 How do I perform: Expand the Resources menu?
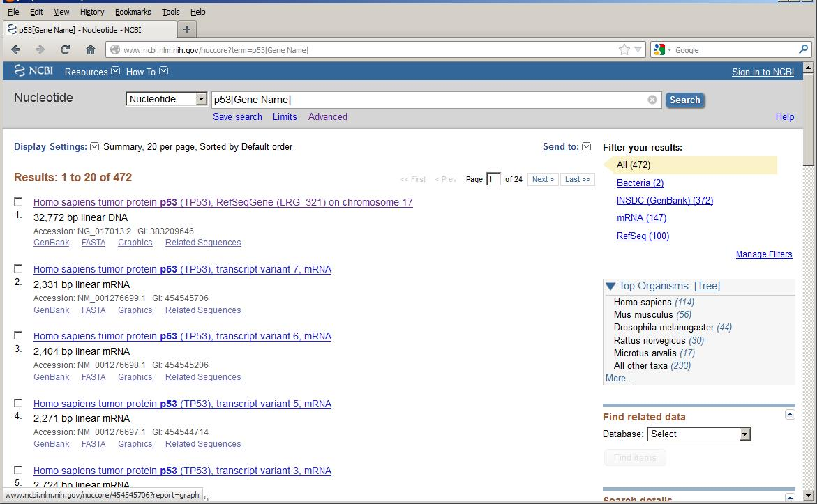92,71
